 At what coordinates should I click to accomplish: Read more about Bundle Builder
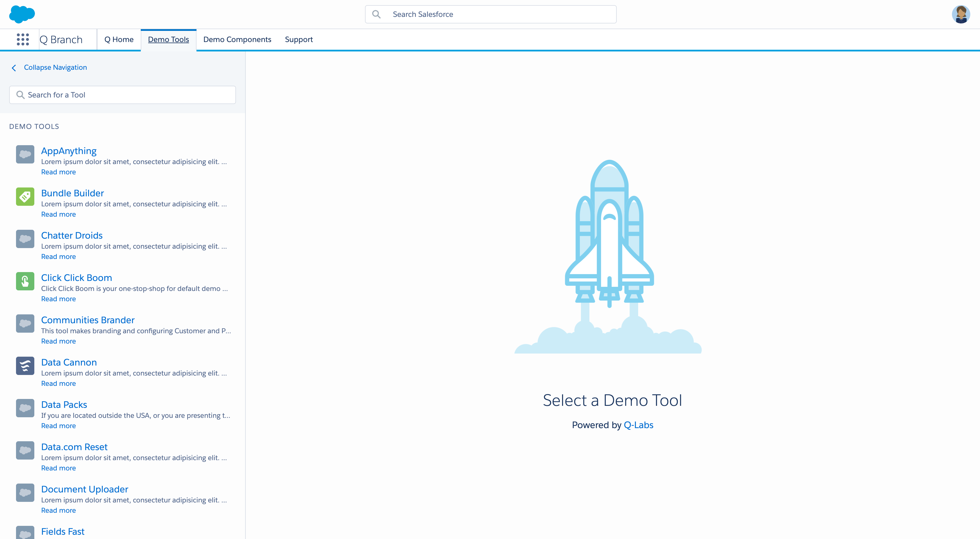59,214
